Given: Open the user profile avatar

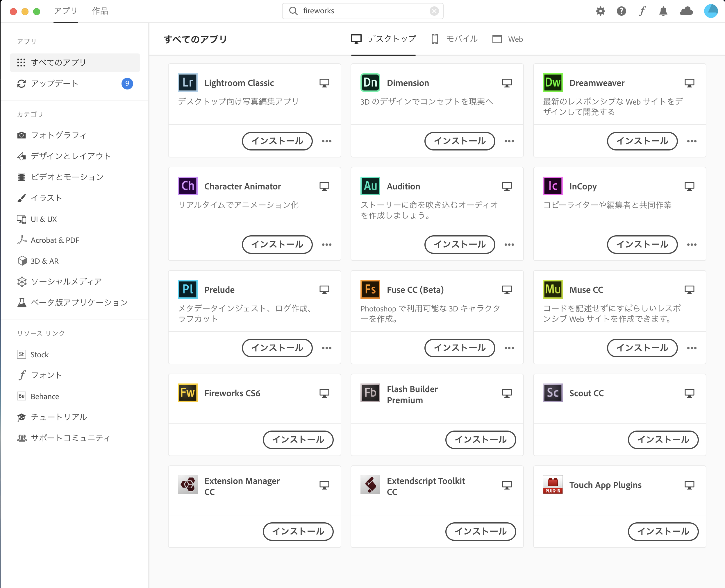Looking at the screenshot, I should point(711,11).
